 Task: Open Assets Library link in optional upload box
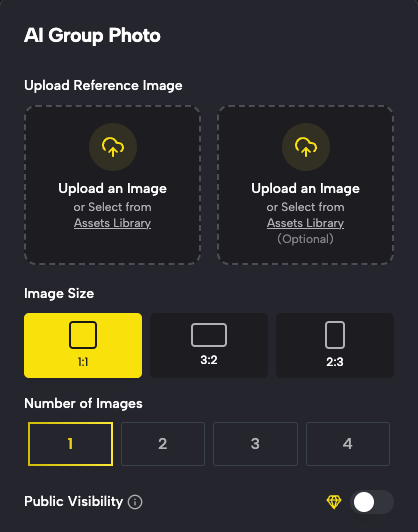[305, 223]
